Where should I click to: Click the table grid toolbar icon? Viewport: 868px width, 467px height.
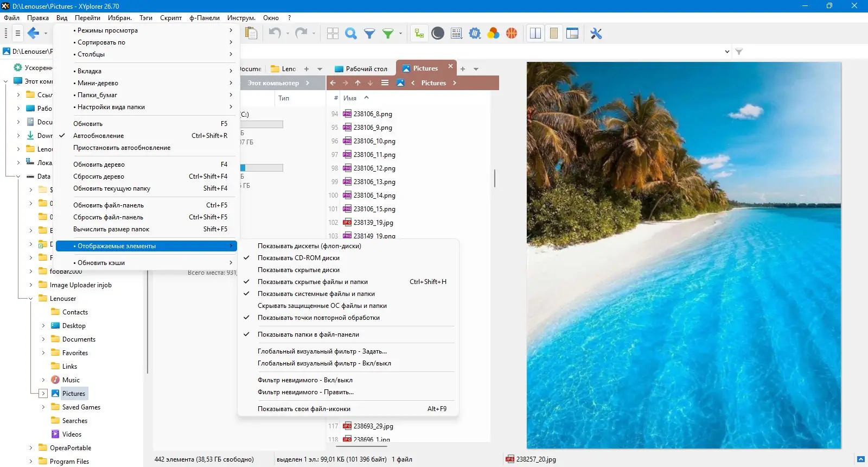456,33
